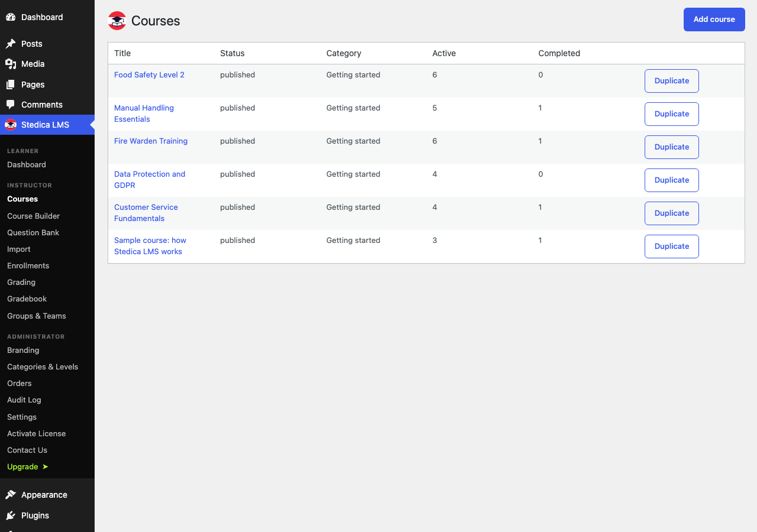Click the Comments speech bubble icon
Viewport: 757px width, 532px height.
pos(11,105)
